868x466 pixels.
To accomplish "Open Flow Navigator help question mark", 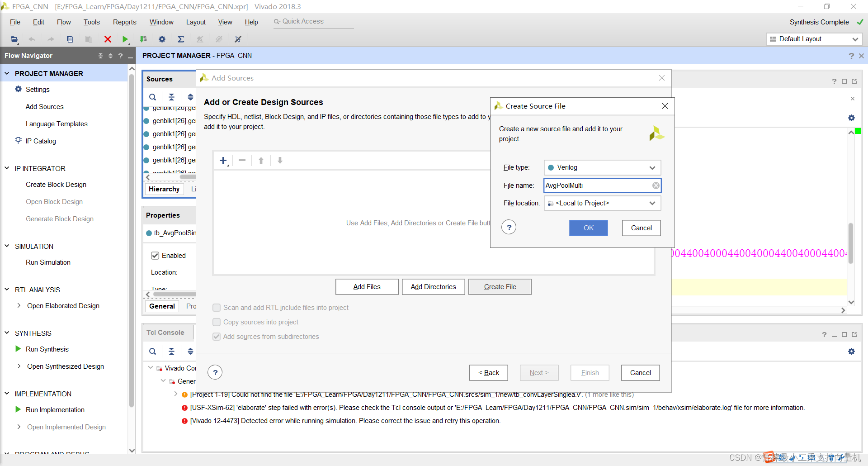I will 120,56.
